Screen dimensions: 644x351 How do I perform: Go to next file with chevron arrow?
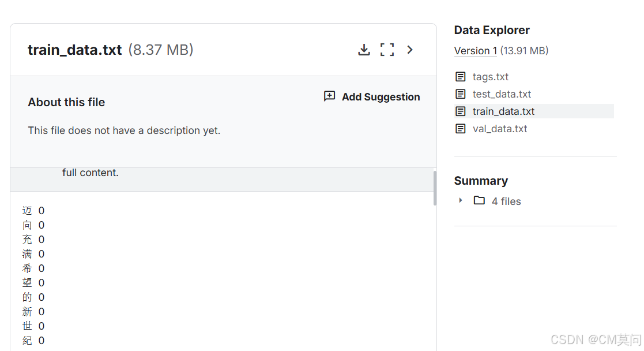pos(410,50)
